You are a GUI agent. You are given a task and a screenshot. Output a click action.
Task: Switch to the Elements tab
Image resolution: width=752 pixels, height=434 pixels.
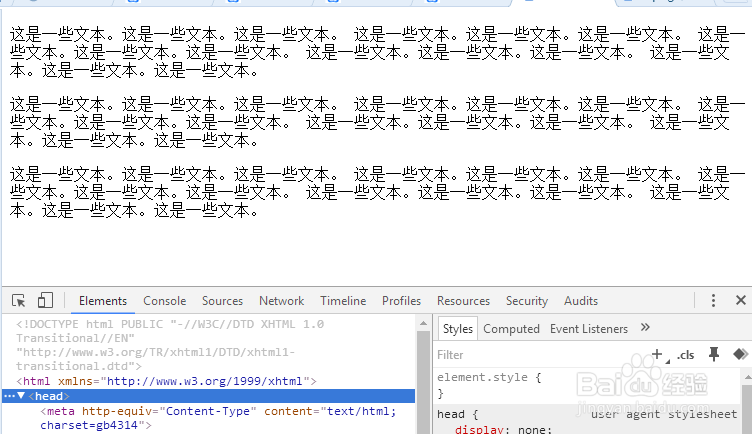pos(103,301)
